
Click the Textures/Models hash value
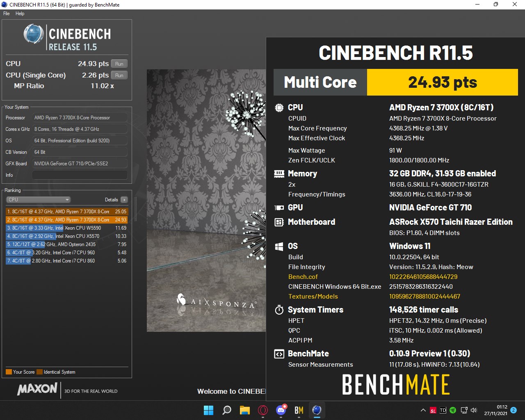425,297
